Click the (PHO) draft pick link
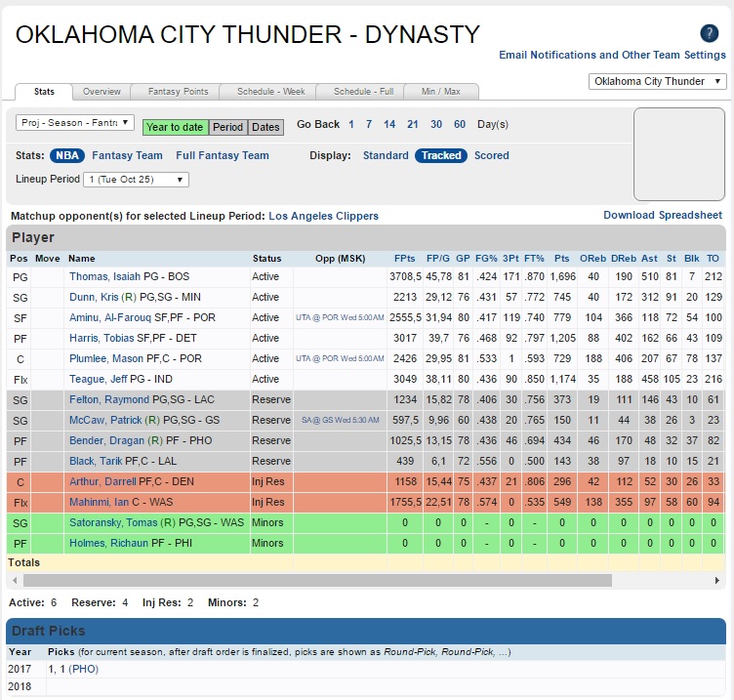734x700 pixels. point(83,669)
